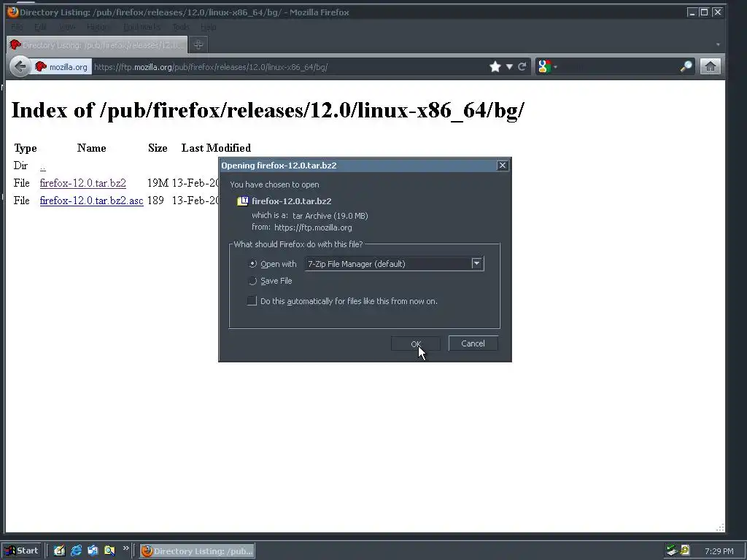Click in the URL address field
Viewport: 747px width, 560px height.
tap(289, 66)
